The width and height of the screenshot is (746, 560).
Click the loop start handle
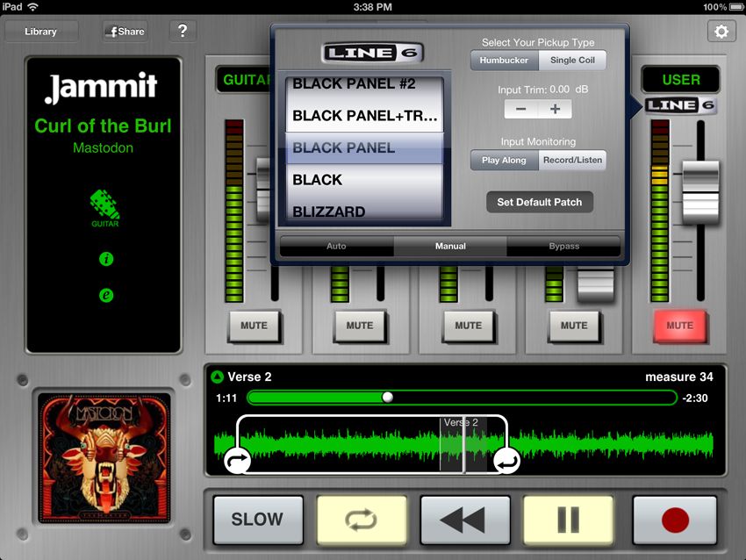pyautogui.click(x=238, y=461)
